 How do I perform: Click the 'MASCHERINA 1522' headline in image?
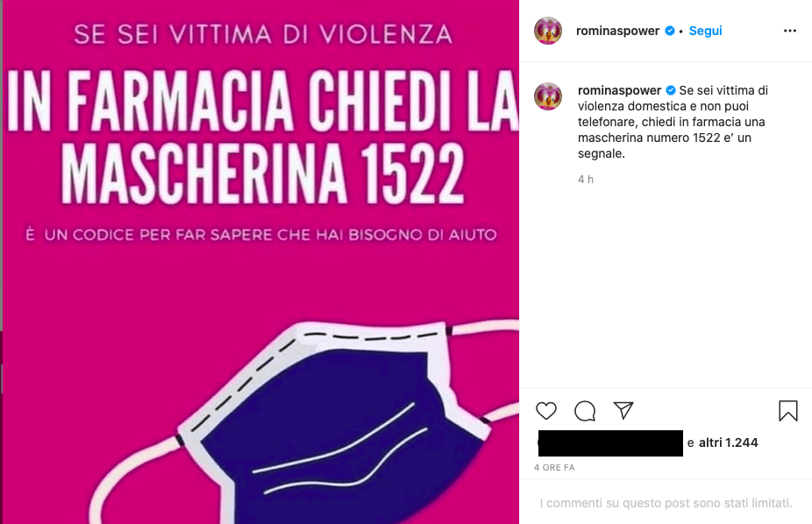click(263, 173)
